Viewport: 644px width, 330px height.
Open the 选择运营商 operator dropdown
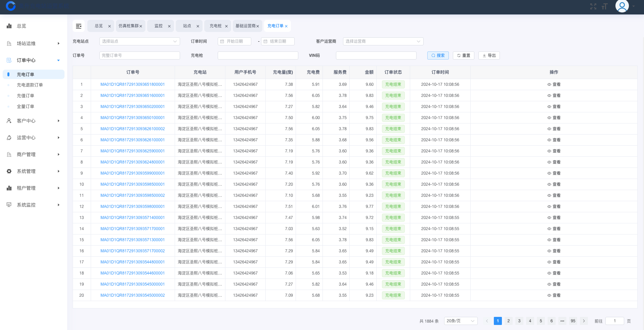point(383,41)
